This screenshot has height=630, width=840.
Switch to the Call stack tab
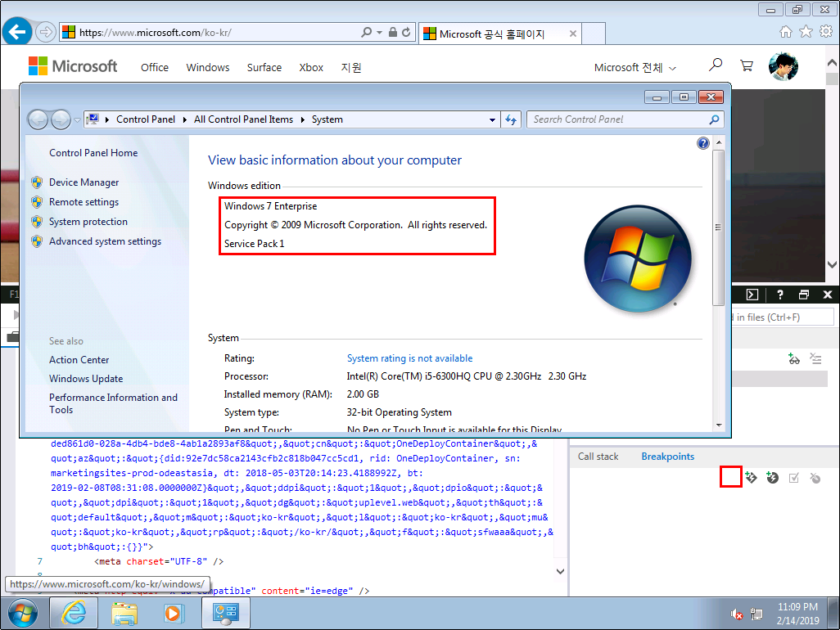coord(598,457)
